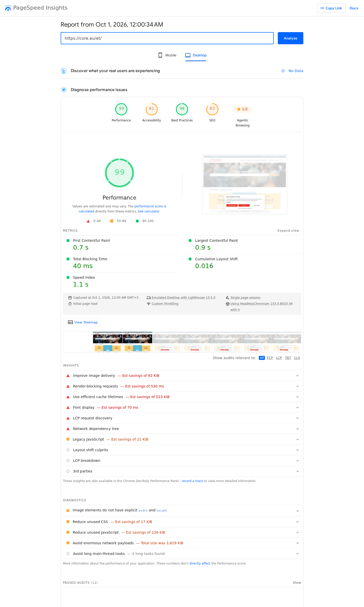
Task: Open the directly affect link
Action: point(200,563)
